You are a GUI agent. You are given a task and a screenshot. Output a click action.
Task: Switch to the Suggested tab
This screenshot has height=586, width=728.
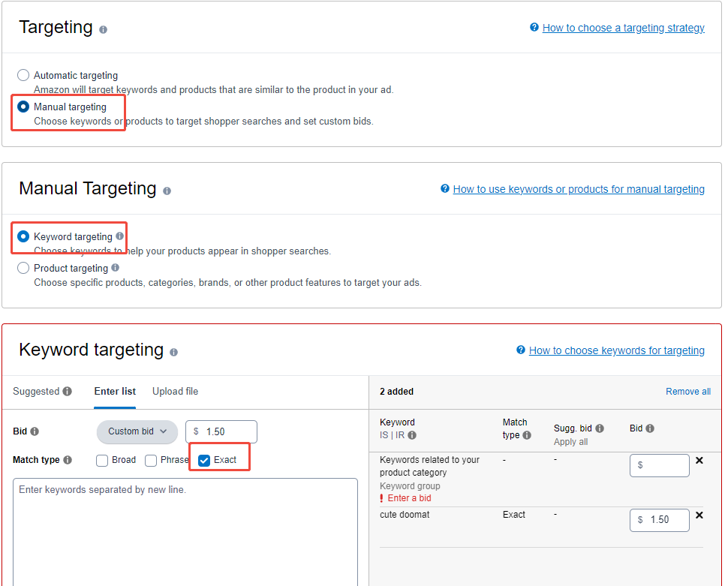coord(36,392)
